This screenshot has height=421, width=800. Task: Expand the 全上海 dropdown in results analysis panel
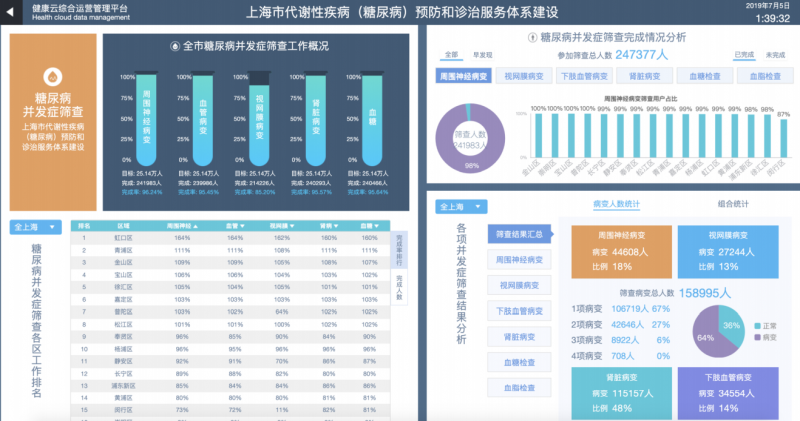click(x=461, y=206)
